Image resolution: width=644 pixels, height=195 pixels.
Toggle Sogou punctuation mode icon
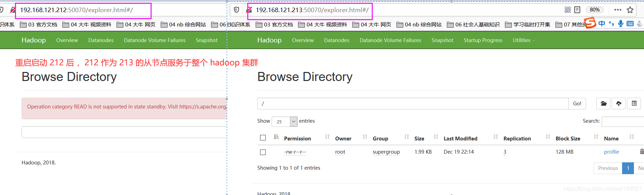pyautogui.click(x=611, y=24)
